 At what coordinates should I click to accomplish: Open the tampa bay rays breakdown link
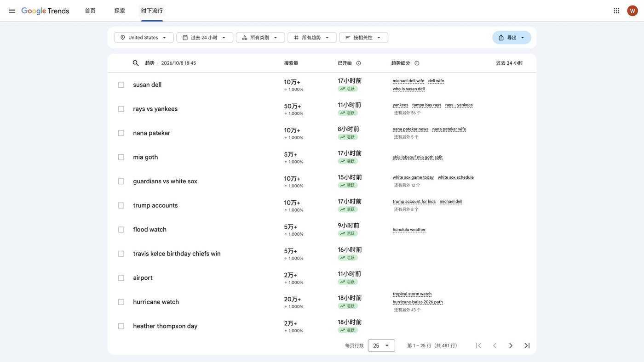click(427, 105)
